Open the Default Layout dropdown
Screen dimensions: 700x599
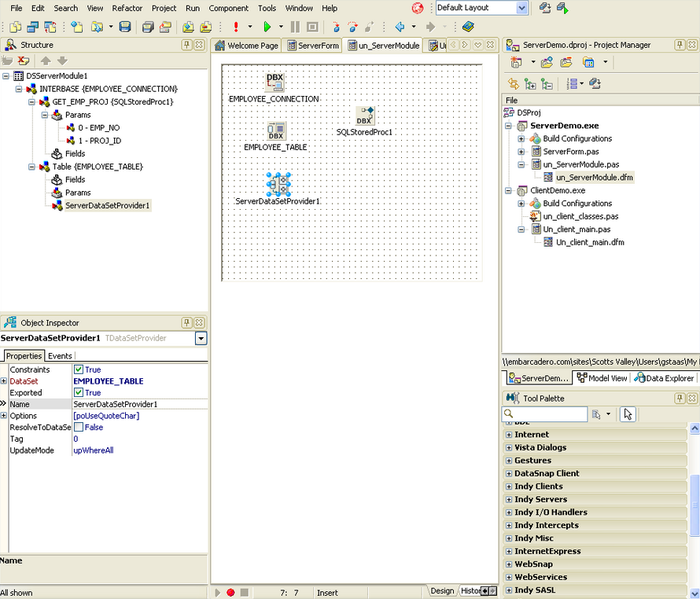coord(521,8)
